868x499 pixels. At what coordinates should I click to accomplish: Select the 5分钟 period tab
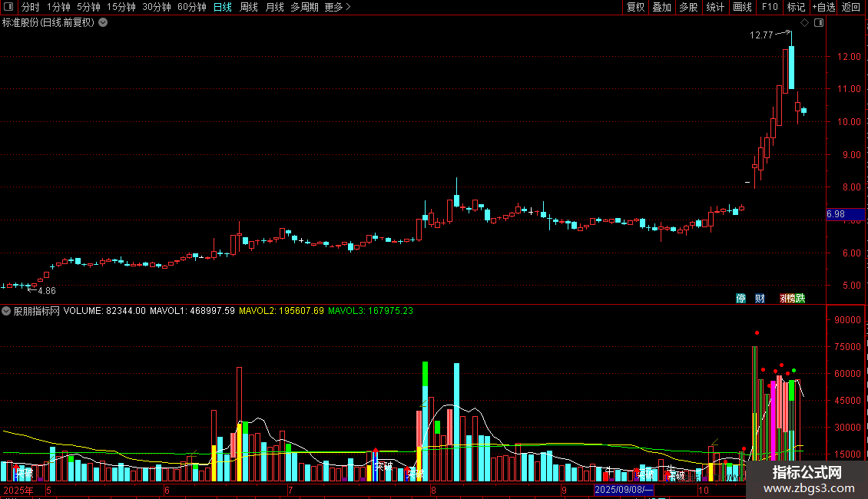(88, 7)
